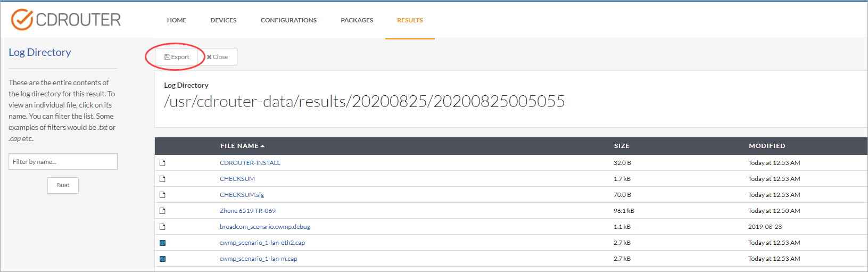Click the Today at 12:50 AM timestamp
Screen dimensions: 868x272
(x=774, y=211)
